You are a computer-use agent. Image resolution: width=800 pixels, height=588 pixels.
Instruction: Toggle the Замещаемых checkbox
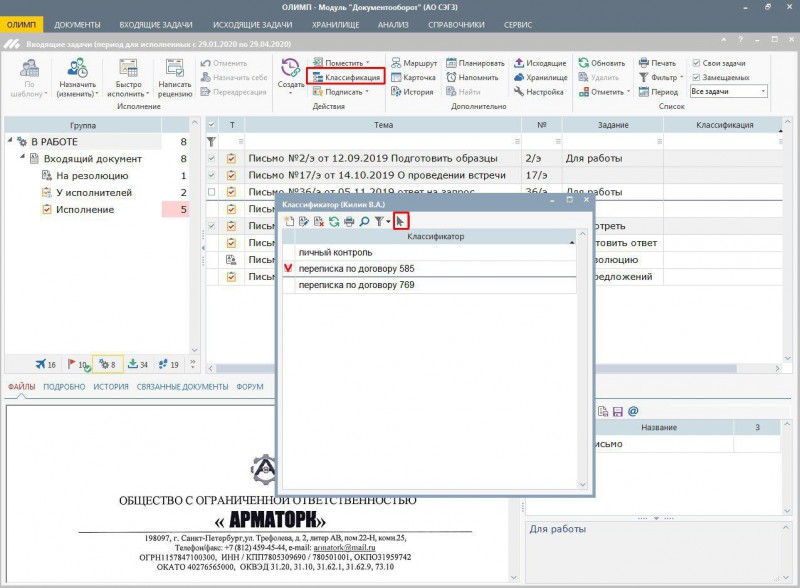tap(696, 77)
